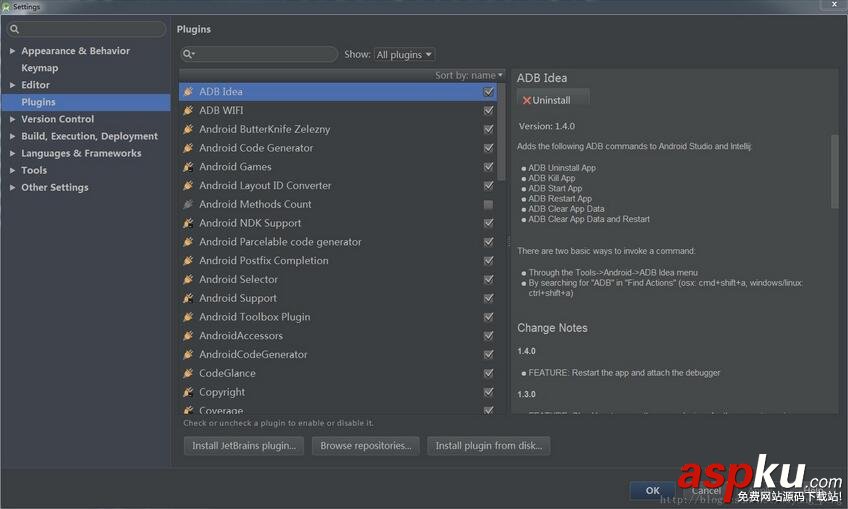Click the Android Postfix Completion plugin icon
This screenshot has height=509, width=848.
(188, 260)
